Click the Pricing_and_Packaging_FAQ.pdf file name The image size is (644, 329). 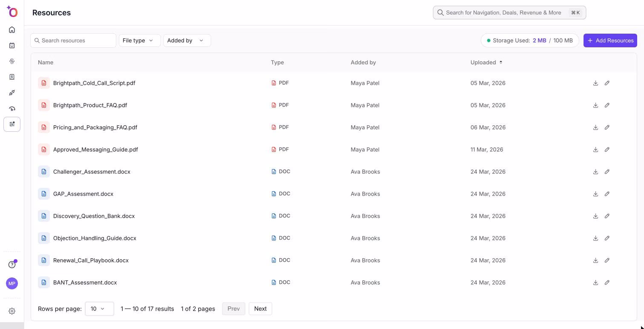[x=95, y=127]
